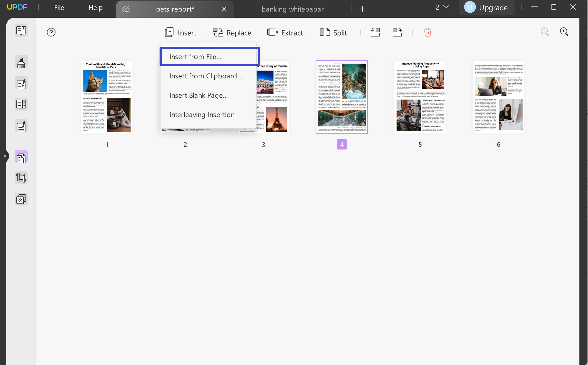Click the help question mark icon
This screenshot has width=588, height=365.
pos(51,32)
